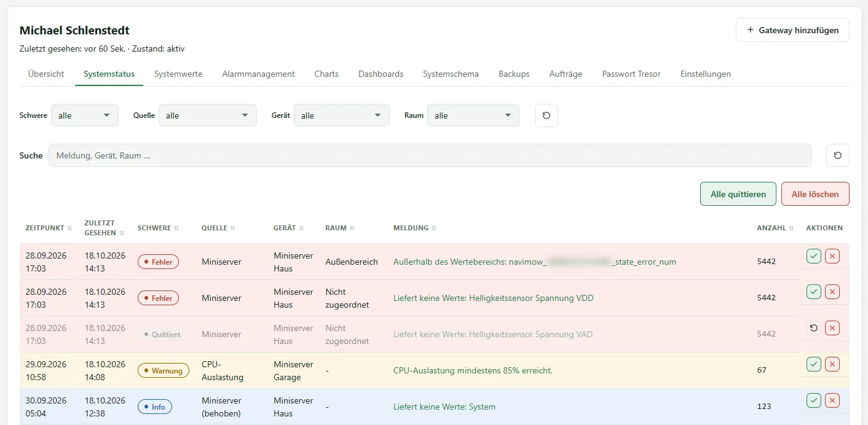The width and height of the screenshot is (868, 425).
Task: Sort the table by Schwere
Action: click(x=159, y=228)
